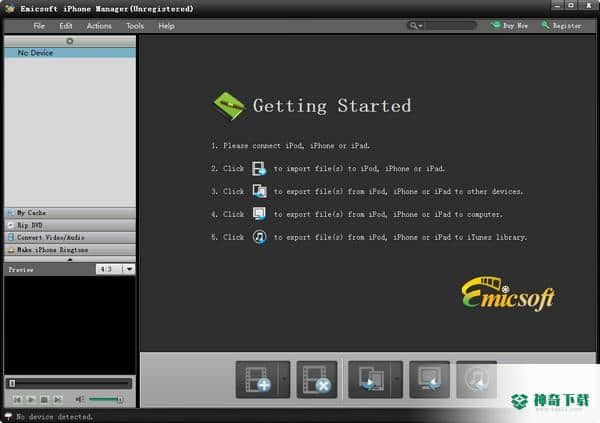Open the Rip DVD section
The image size is (600, 423).
pos(70,225)
